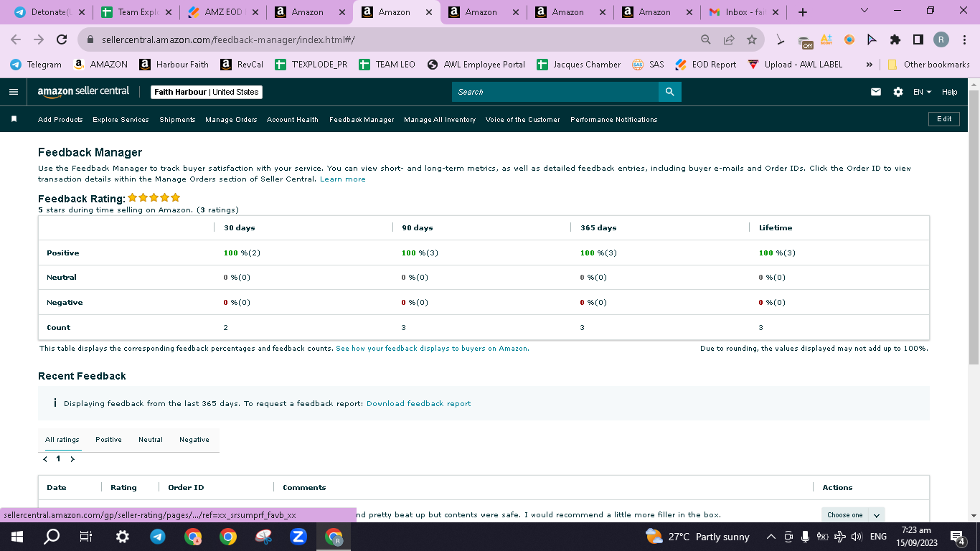Open a new browser tab
The height and width of the screenshot is (551, 980).
click(x=803, y=12)
